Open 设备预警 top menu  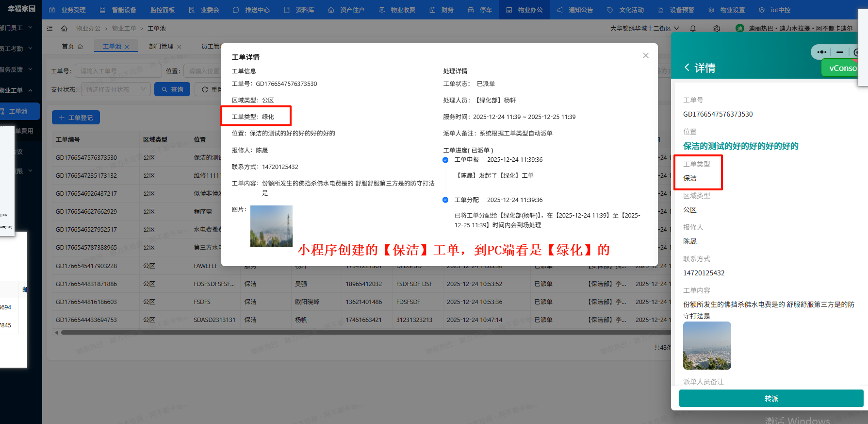pyautogui.click(x=676, y=10)
